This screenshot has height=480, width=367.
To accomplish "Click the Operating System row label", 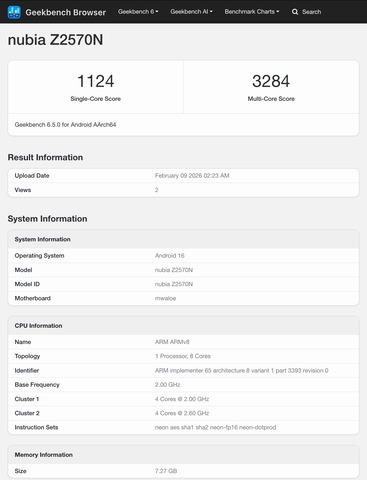I will click(39, 256).
